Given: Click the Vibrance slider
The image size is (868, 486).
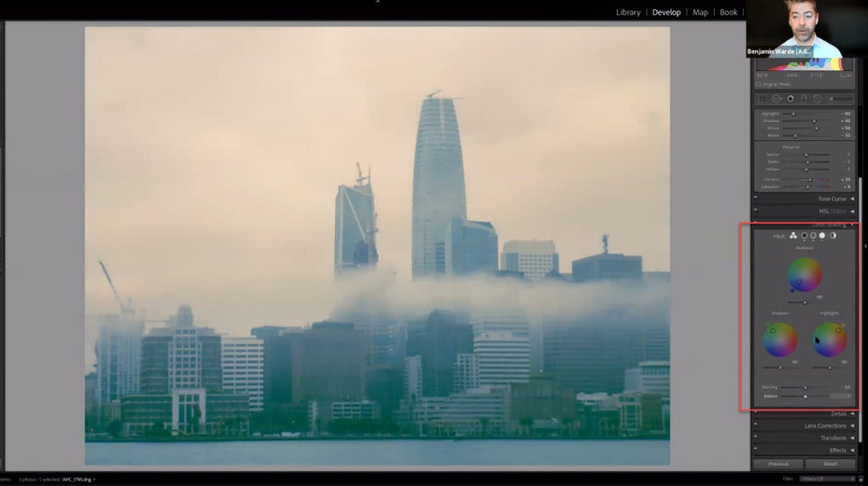Looking at the screenshot, I should [805, 180].
